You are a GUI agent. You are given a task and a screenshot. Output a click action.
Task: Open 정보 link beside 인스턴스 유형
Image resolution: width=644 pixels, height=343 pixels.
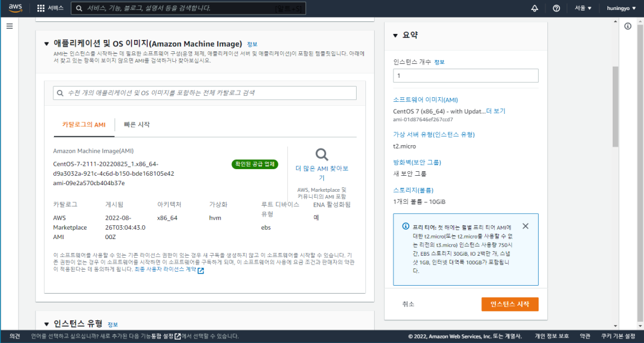coord(113,324)
